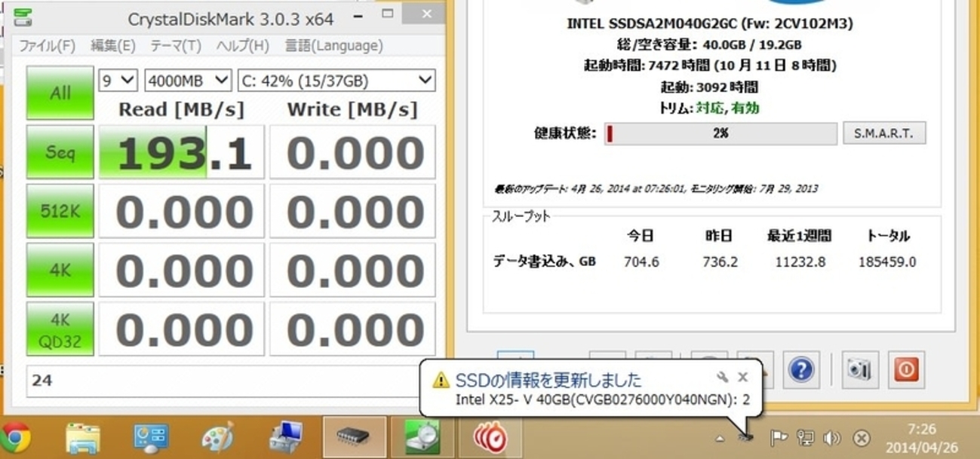Click the SSD tray icon under the balloon

747,437
